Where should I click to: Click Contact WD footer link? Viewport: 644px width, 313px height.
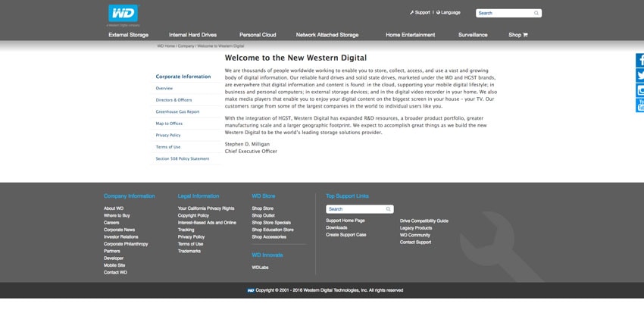[x=115, y=272]
